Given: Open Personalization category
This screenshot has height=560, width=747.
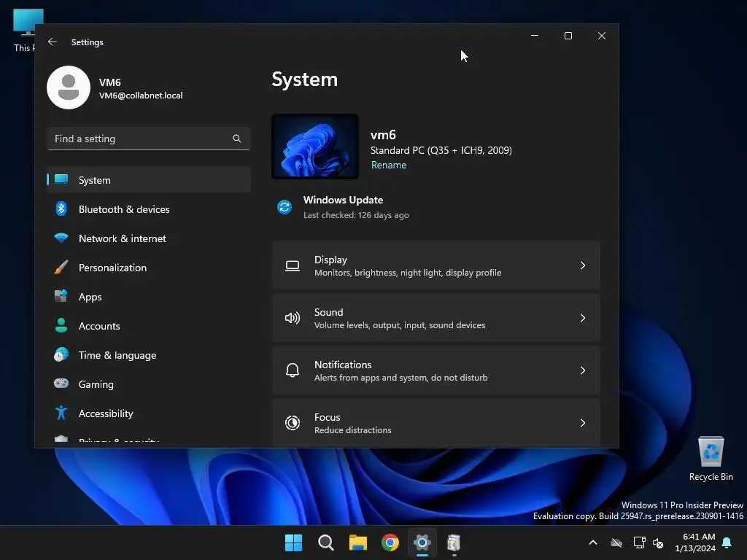Looking at the screenshot, I should (149, 267).
